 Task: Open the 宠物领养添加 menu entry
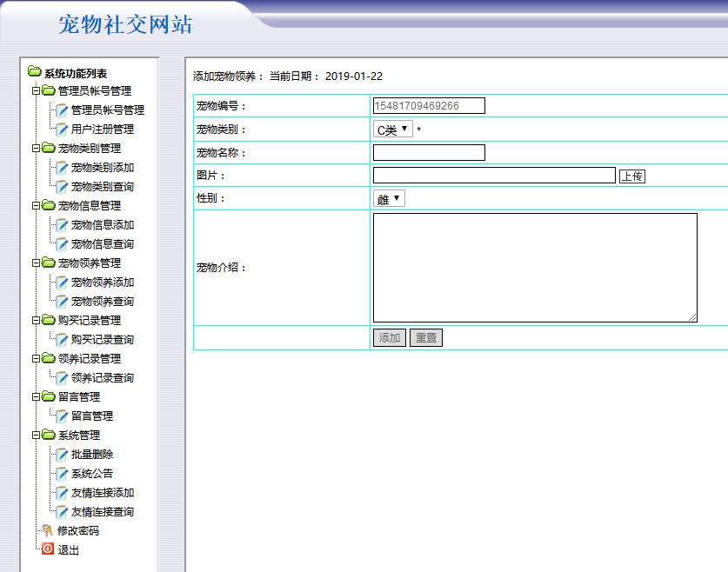coord(103,283)
